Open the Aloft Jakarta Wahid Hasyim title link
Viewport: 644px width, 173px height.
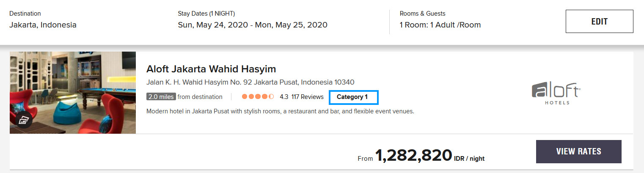211,69
